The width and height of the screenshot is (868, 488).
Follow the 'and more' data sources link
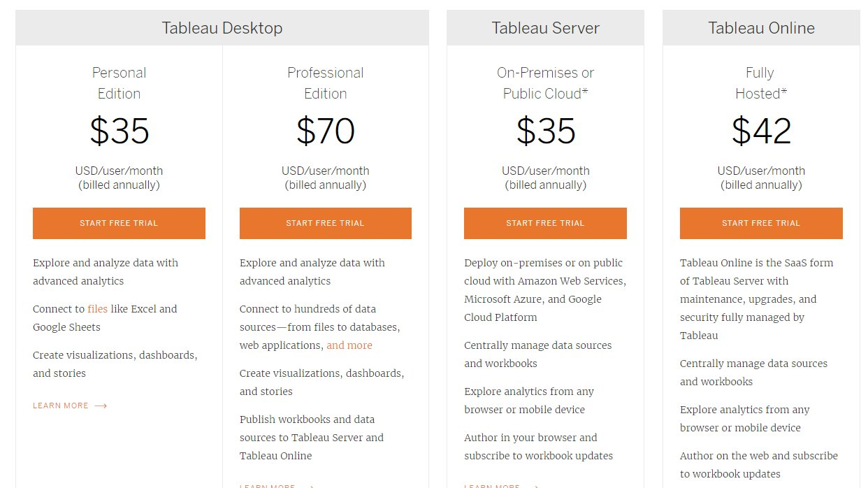point(349,345)
